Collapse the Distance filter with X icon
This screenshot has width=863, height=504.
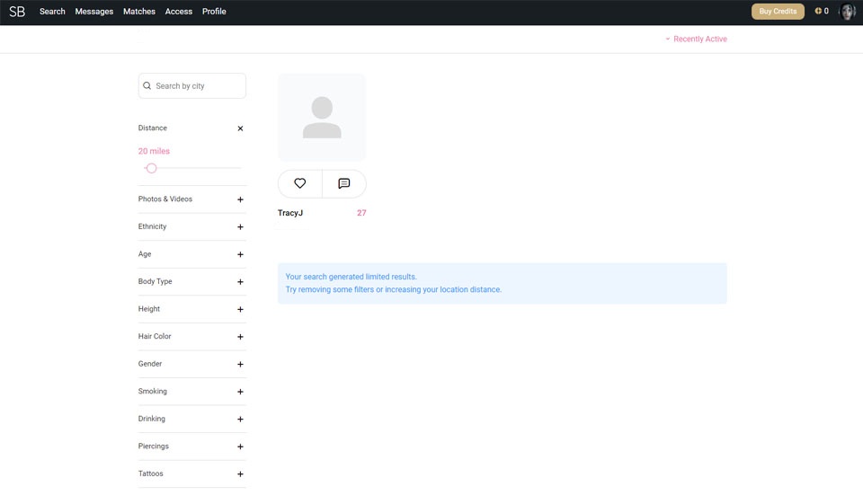[x=240, y=128]
